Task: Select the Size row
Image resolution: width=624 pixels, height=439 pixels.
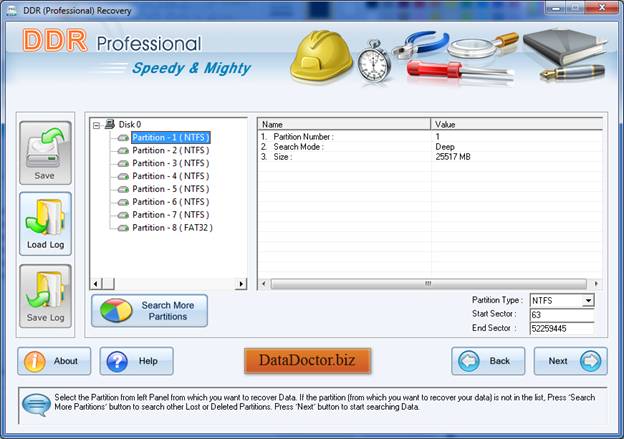Action: point(430,157)
